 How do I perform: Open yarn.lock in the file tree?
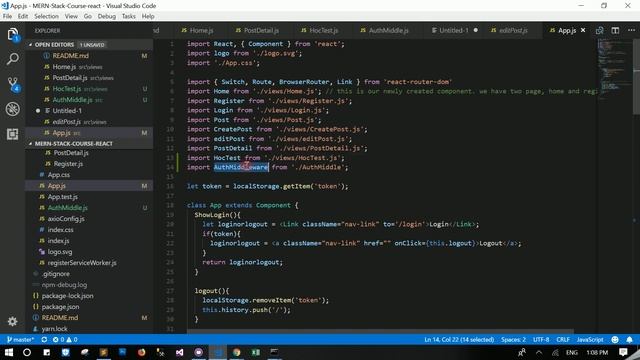tap(54, 329)
